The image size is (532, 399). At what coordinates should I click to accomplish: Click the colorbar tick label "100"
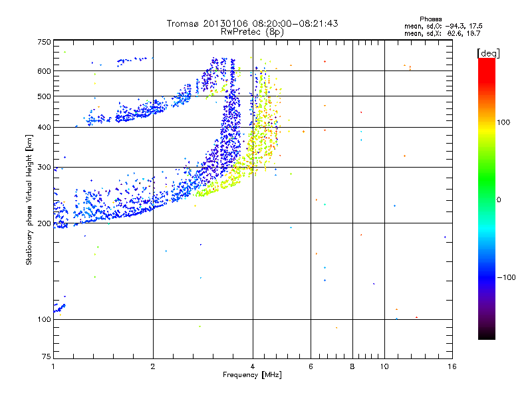(503, 122)
